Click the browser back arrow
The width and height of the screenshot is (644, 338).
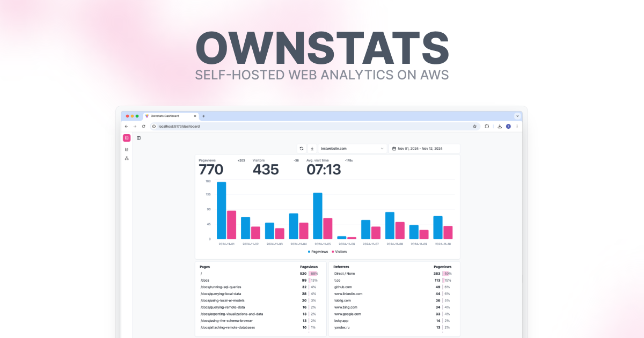point(126,126)
